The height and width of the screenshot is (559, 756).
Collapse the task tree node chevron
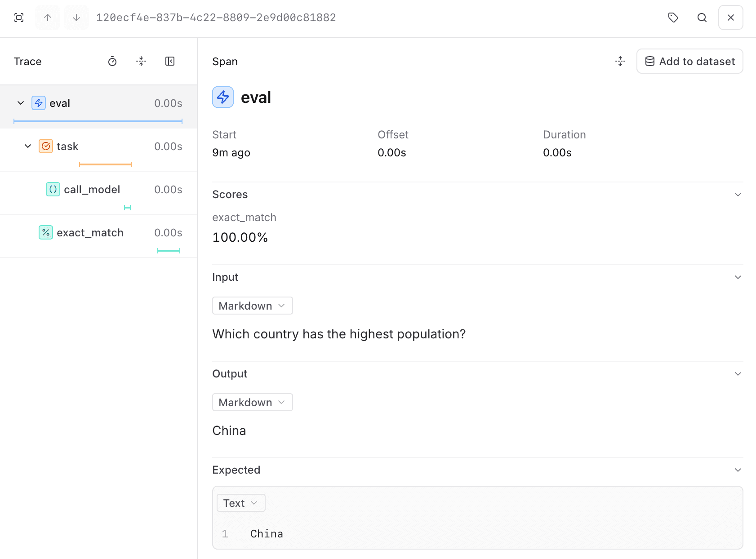[x=28, y=146]
